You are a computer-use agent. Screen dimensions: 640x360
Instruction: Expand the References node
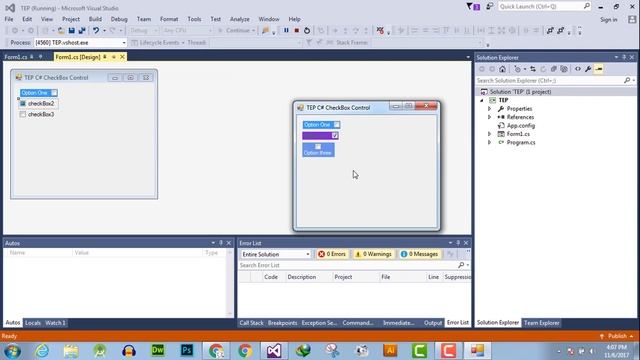[489, 117]
